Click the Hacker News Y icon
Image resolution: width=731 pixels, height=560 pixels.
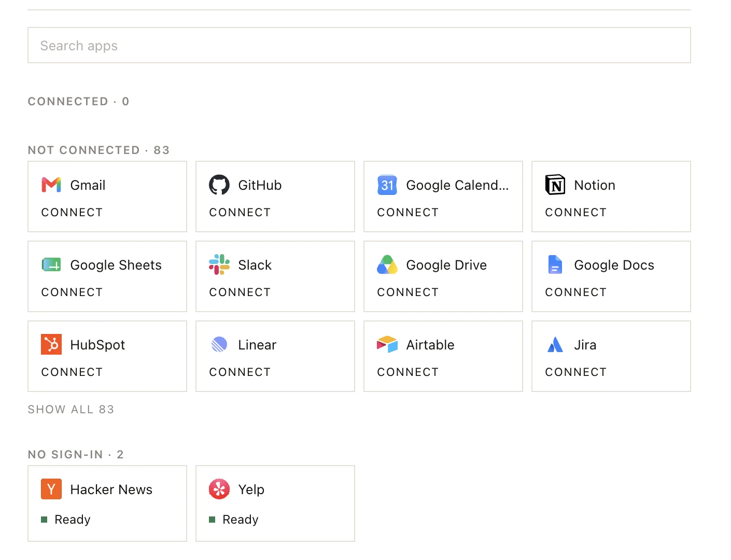(x=51, y=489)
